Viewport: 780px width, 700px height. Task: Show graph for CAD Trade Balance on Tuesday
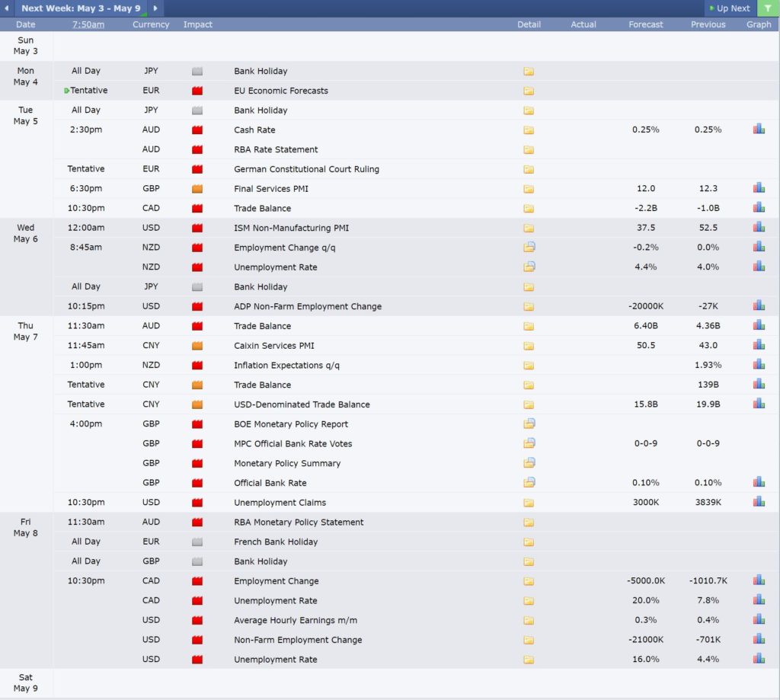click(759, 207)
